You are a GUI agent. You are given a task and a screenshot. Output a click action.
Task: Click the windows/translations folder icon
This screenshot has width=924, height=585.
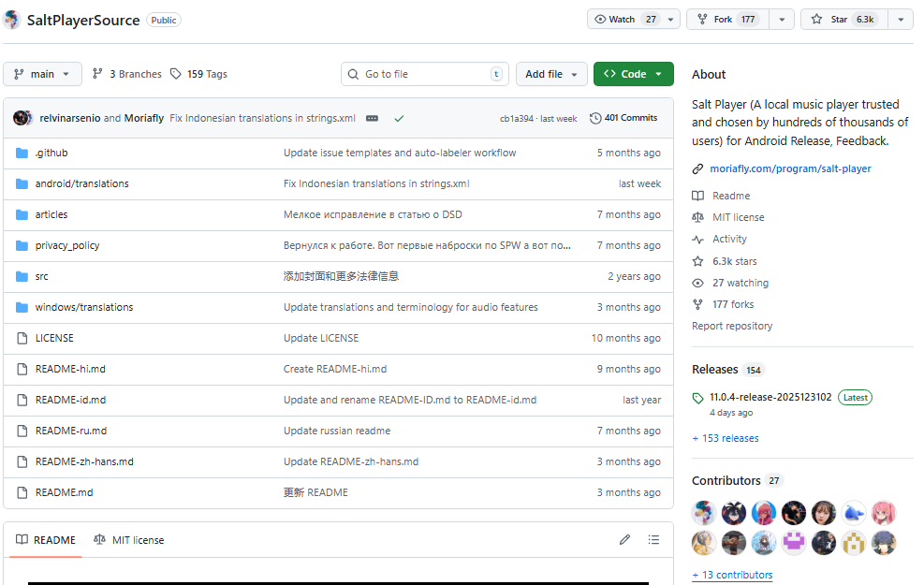[22, 308]
